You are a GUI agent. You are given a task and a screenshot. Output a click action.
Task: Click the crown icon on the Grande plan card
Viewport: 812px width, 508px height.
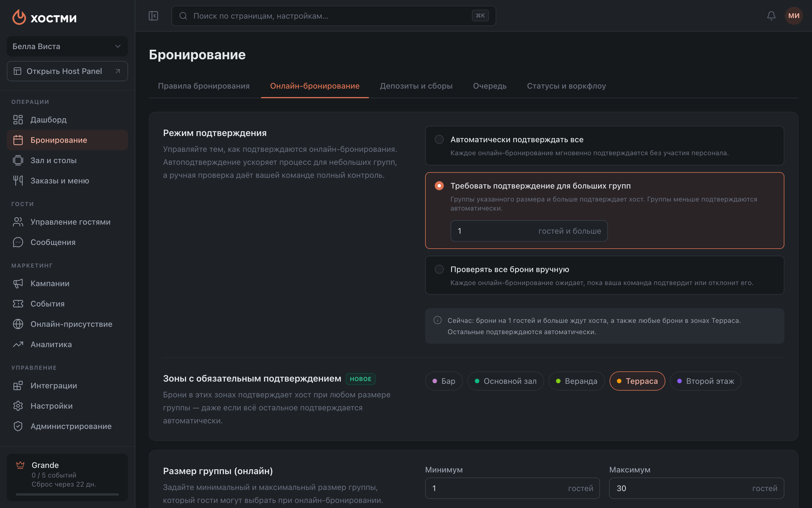pyautogui.click(x=21, y=465)
